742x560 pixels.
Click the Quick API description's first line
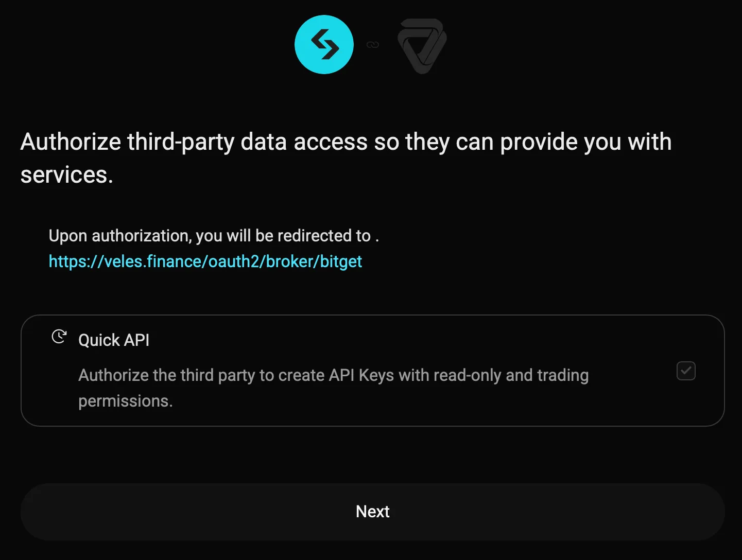[x=333, y=375]
